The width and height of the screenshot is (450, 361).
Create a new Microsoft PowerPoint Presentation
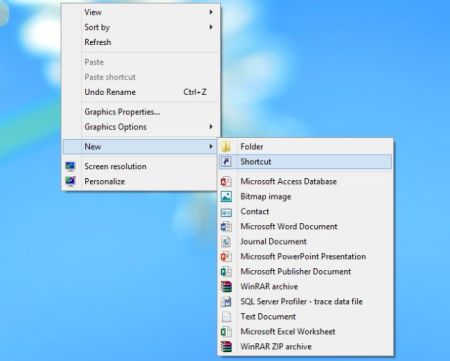click(x=305, y=257)
